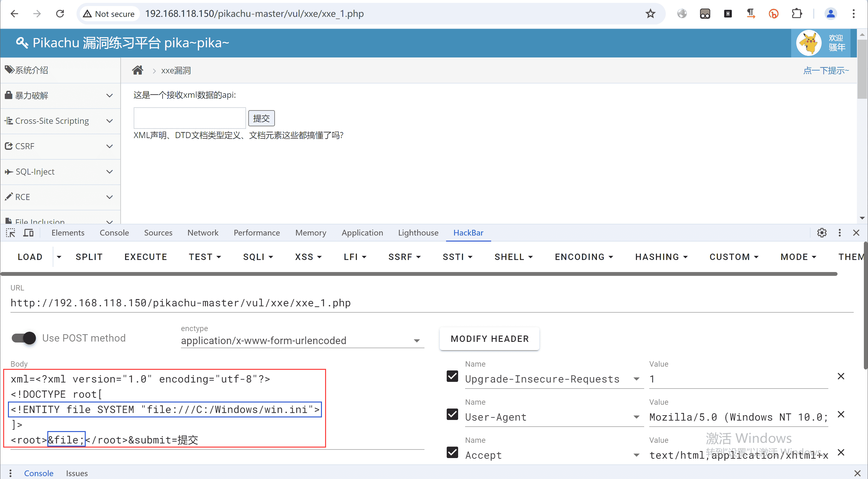This screenshot has height=479, width=868.
Task: Switch to the Network tab
Action: click(203, 233)
